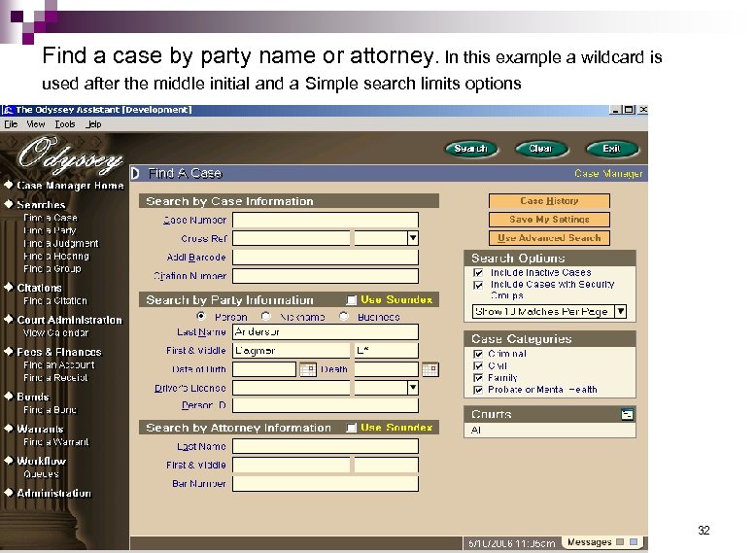Screen dimensions: 756x553
Task: Click the Addl Barcode input field
Action: coord(326,257)
